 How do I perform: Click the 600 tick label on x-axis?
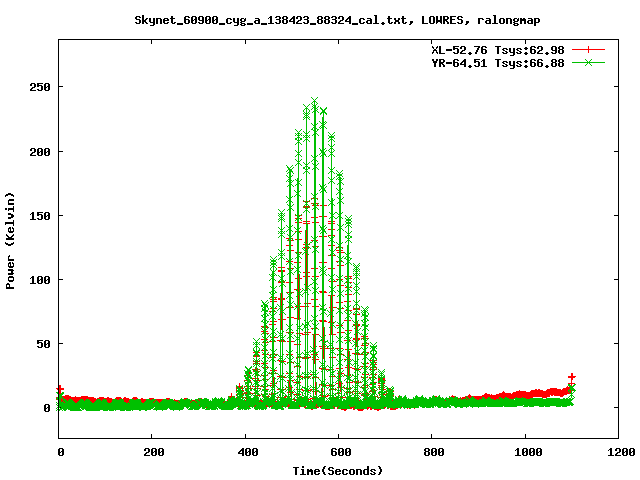click(341, 452)
